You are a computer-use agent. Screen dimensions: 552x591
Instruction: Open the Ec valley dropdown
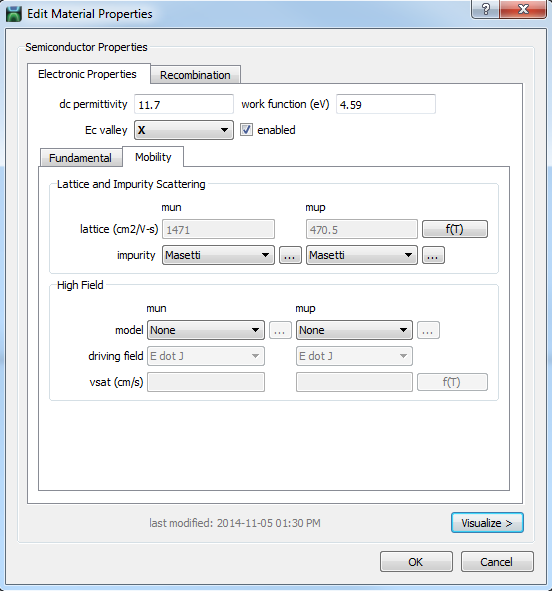[x=184, y=130]
